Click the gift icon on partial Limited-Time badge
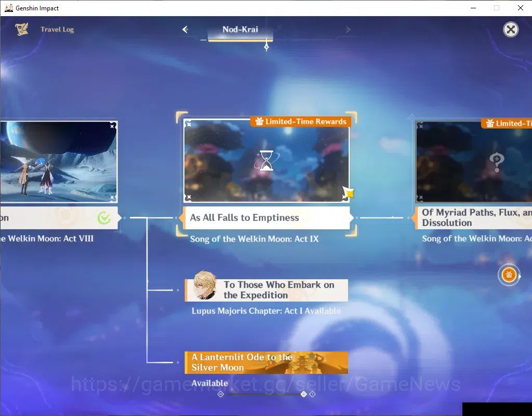 489,123
